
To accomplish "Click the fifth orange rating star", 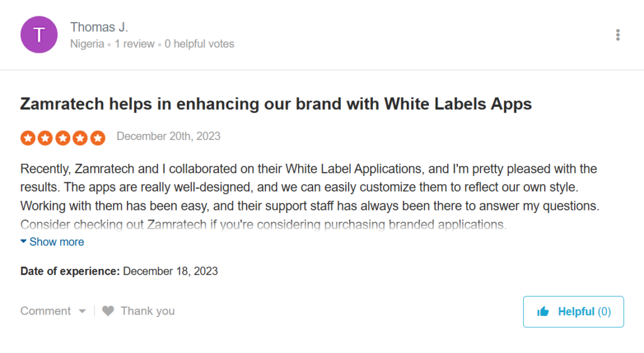I will tap(97, 138).
